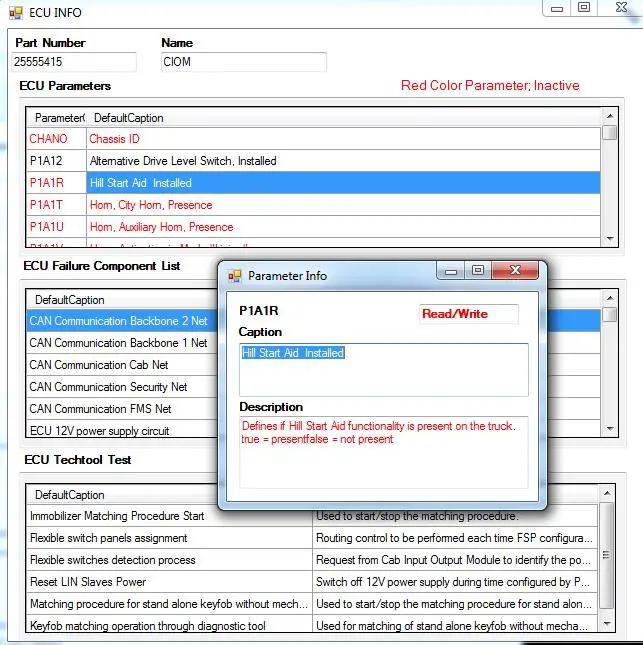Viewport: 643px width, 645px height.
Task: Select P1A12 Alternative Drive Level Switch row
Action: coord(313,160)
